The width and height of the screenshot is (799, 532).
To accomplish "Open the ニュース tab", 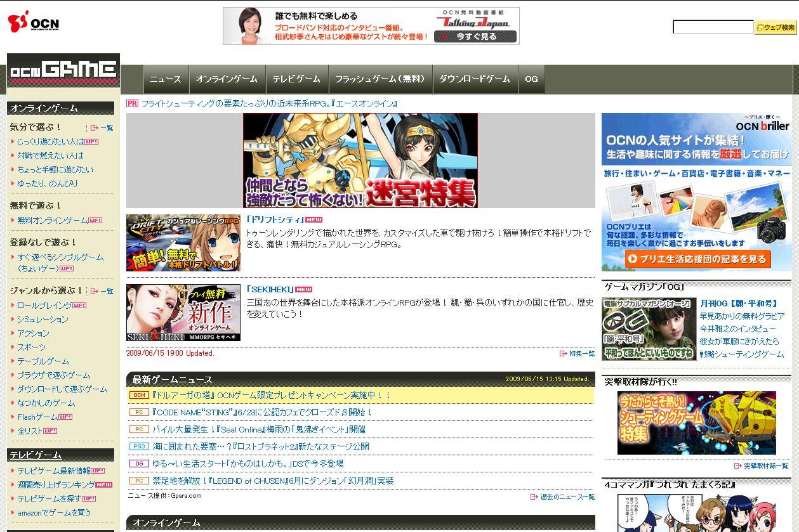I will coord(166,79).
